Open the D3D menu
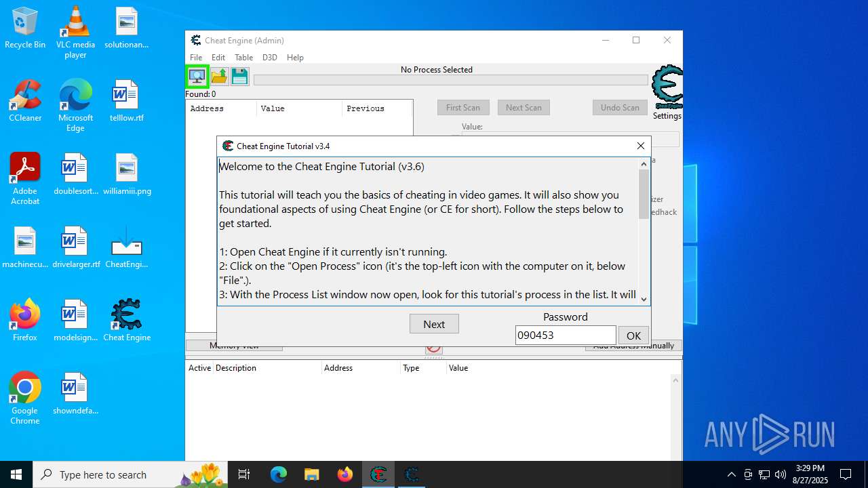 pos(270,58)
